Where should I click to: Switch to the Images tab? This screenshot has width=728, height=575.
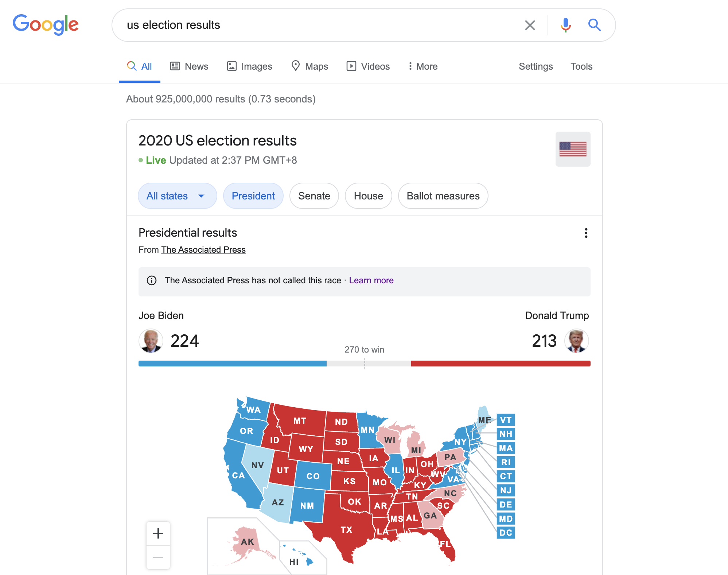250,66
